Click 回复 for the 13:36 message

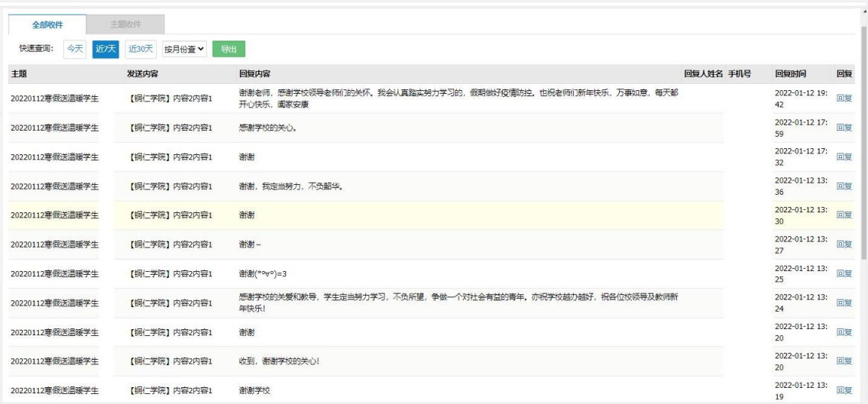pyautogui.click(x=844, y=186)
